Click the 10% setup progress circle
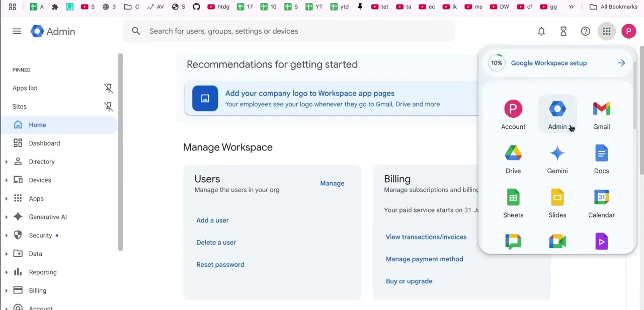Screen dimensions: 644x310 pyautogui.click(x=497, y=63)
